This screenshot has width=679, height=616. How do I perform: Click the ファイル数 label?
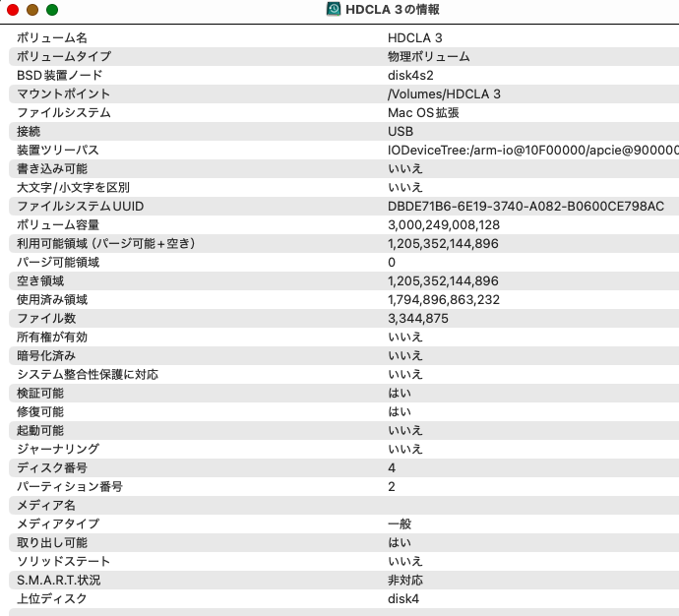coord(46,318)
